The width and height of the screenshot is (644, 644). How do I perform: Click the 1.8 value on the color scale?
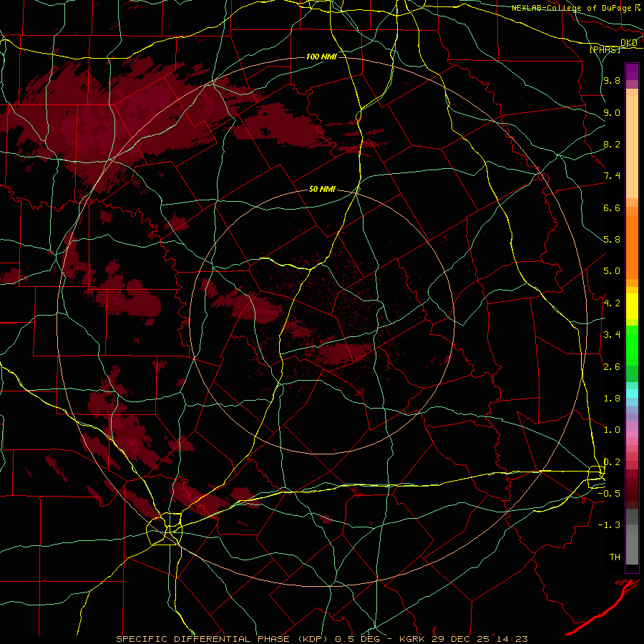coord(612,399)
